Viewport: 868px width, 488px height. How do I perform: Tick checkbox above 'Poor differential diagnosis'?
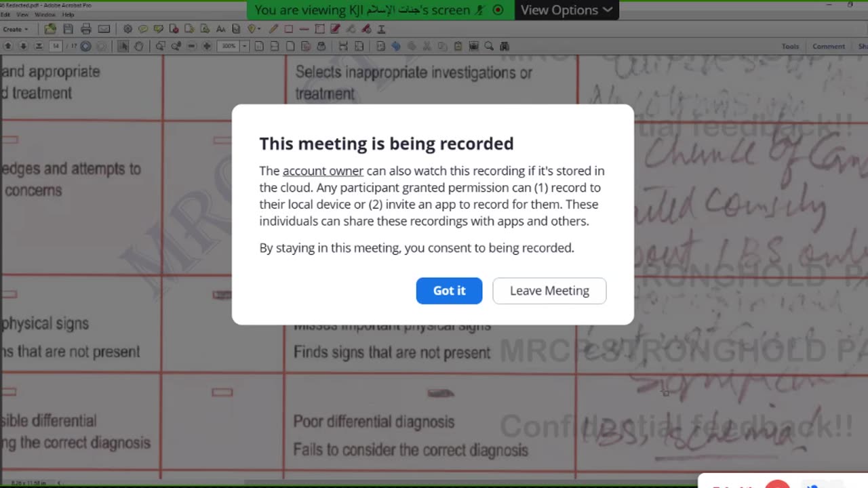[441, 393]
